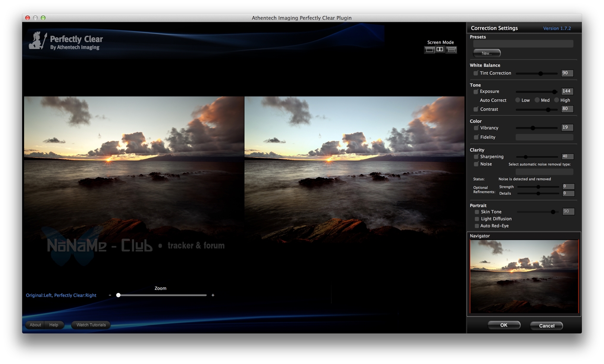Click the Skin Tone slider handle
This screenshot has width=604, height=364.
tap(553, 212)
